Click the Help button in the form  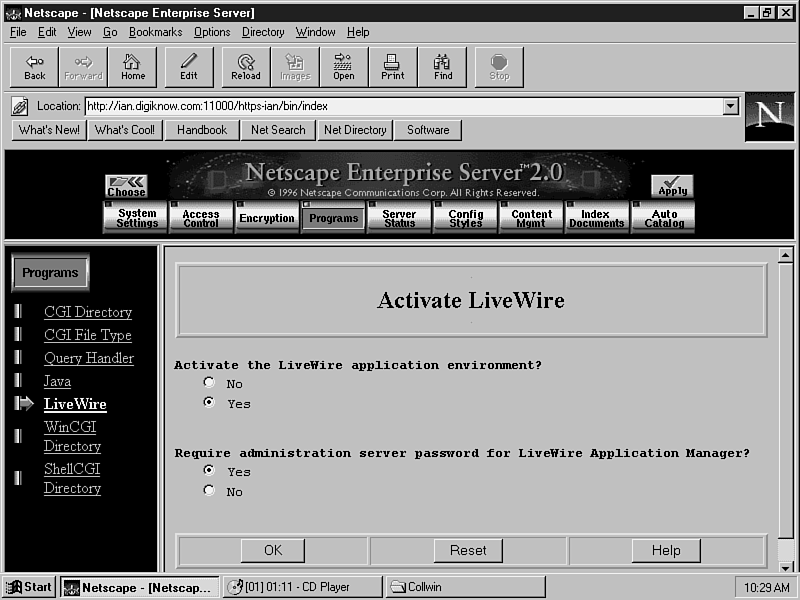(666, 551)
